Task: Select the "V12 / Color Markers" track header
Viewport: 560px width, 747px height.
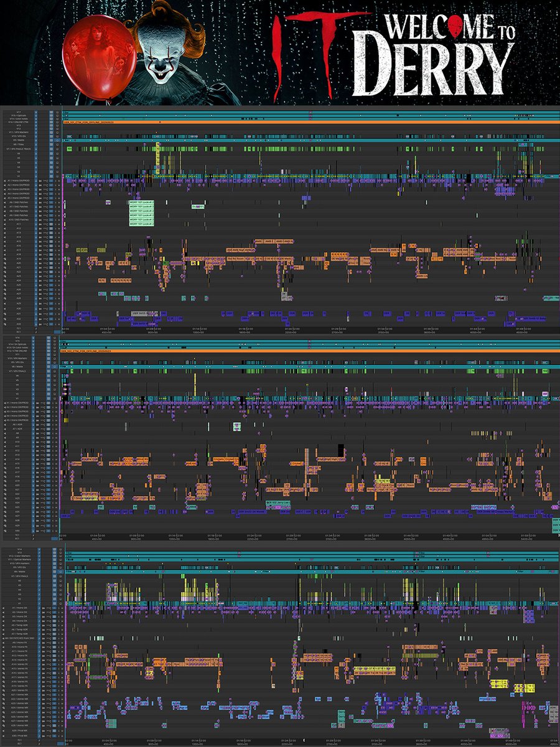Action: click(x=20, y=556)
